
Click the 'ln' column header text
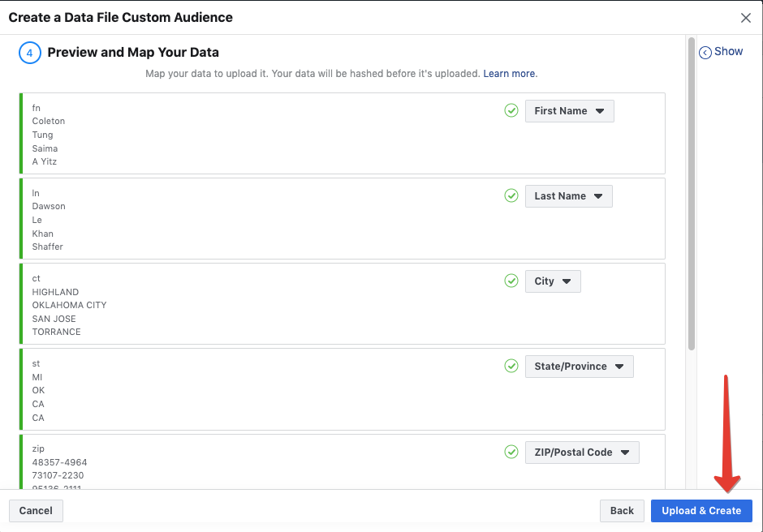tap(36, 193)
